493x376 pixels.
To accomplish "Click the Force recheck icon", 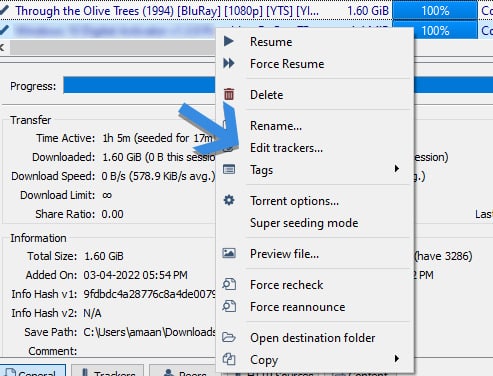I will 229,284.
